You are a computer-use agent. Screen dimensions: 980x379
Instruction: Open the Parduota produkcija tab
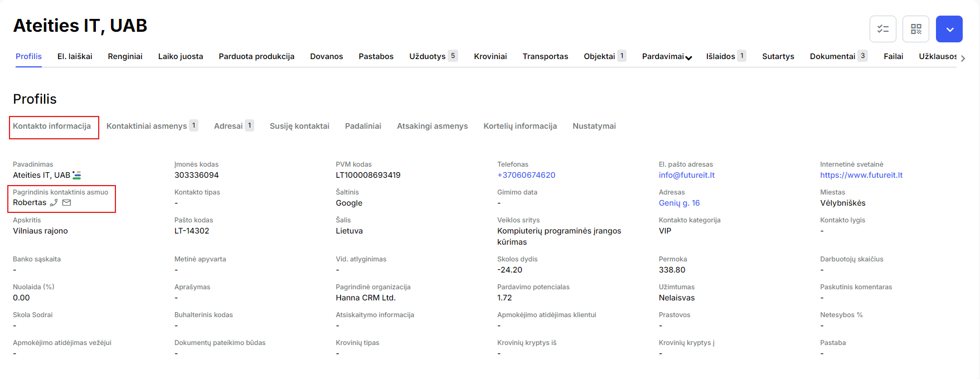(x=256, y=56)
